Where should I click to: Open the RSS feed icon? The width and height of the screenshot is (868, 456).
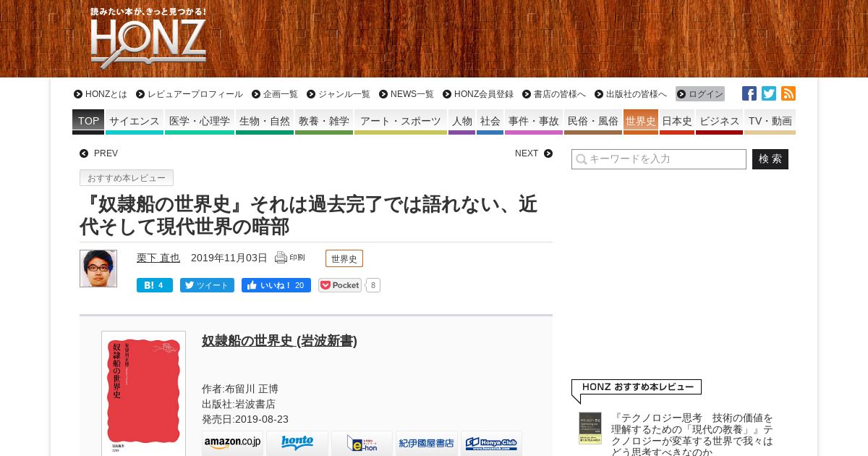point(788,93)
